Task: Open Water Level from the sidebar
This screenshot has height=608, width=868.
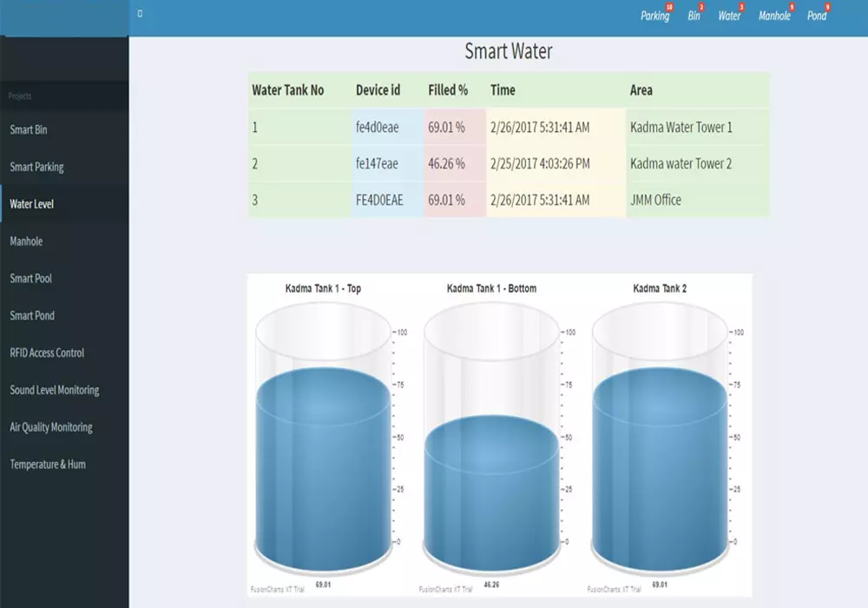Action: point(31,203)
